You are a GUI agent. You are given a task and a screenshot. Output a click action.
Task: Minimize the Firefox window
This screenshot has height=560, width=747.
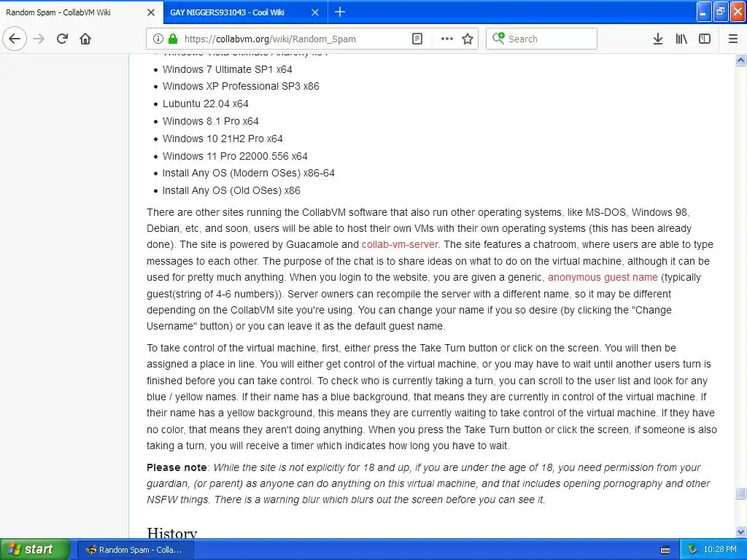point(704,12)
